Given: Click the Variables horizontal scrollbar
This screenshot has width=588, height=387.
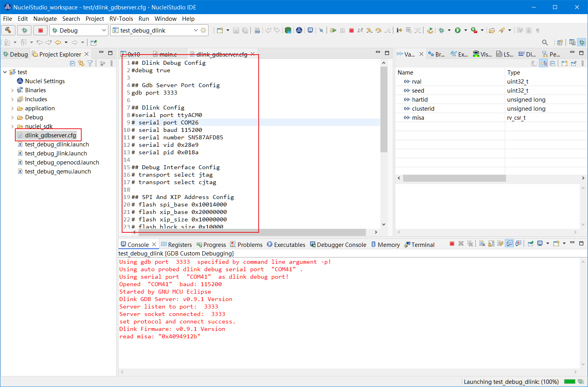Looking at the screenshot, I should 454,178.
